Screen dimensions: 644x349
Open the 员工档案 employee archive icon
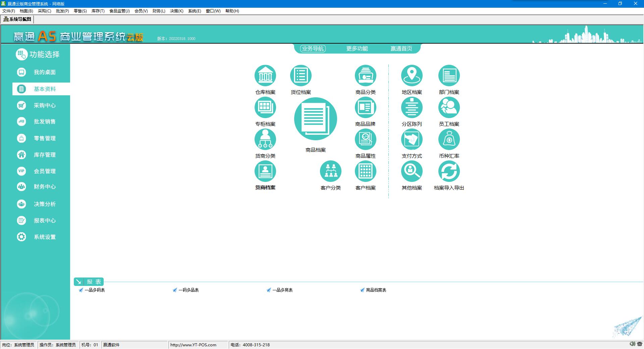[449, 108]
